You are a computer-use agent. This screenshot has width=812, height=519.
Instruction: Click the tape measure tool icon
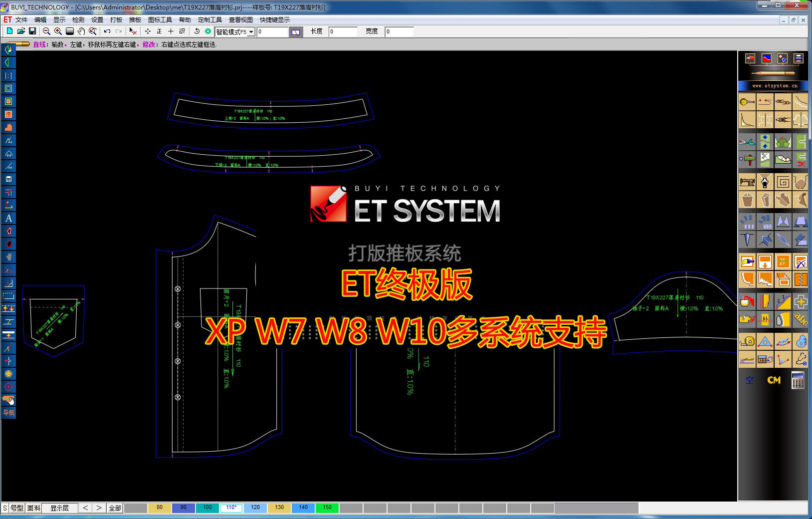pyautogui.click(x=747, y=341)
